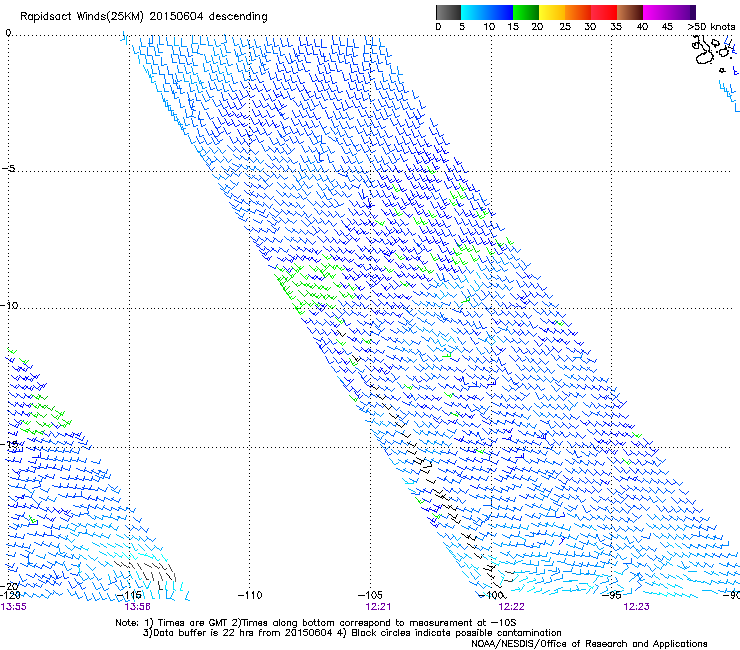Choose the dark purple 45–50 knots legend swatch
Screen dimensions: 740x650
(682, 12)
